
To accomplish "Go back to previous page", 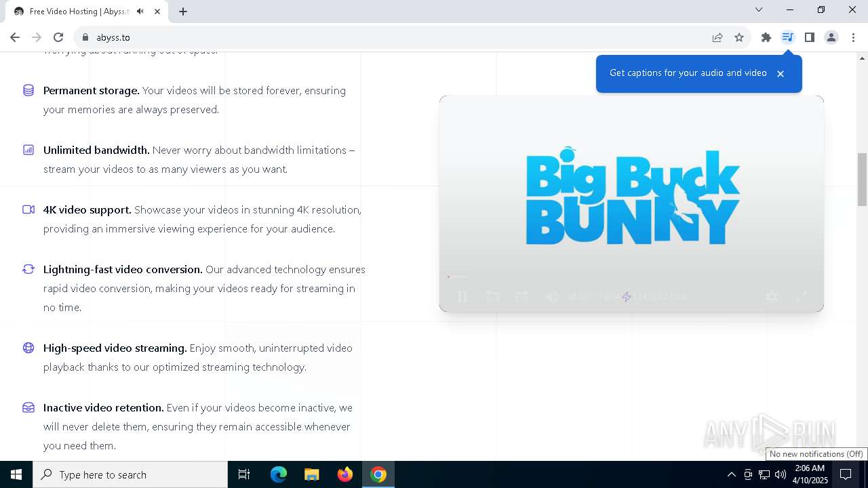I will (15, 37).
